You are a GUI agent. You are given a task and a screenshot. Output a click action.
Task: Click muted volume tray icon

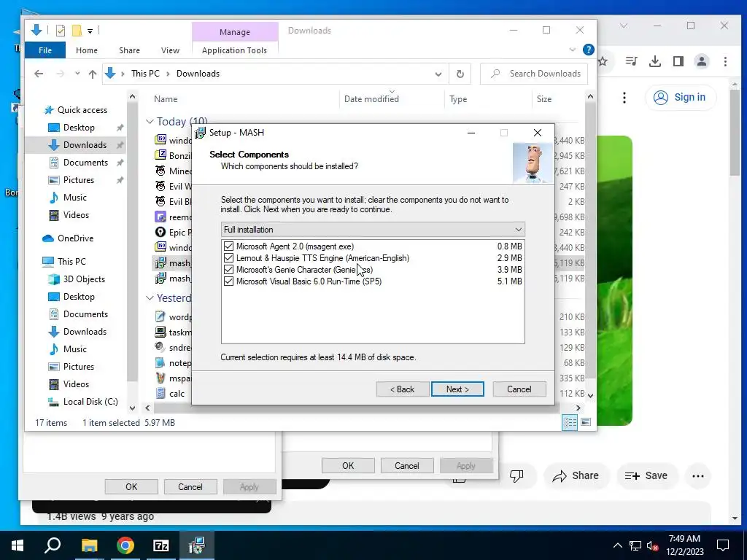point(652,545)
